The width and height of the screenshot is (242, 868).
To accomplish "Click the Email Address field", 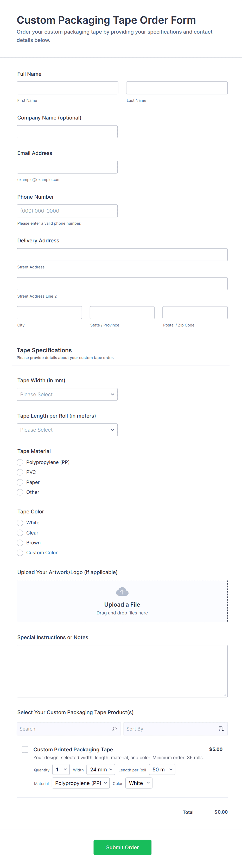I will 67,167.
